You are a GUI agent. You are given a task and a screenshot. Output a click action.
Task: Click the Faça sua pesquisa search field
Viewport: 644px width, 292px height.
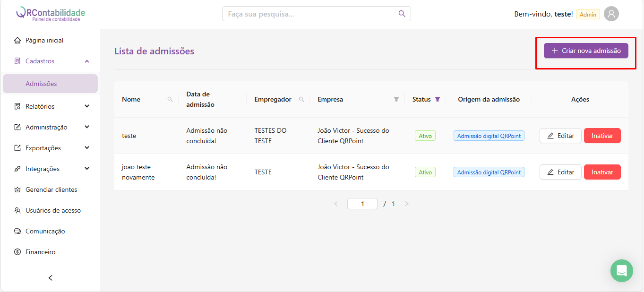pyautogui.click(x=309, y=14)
